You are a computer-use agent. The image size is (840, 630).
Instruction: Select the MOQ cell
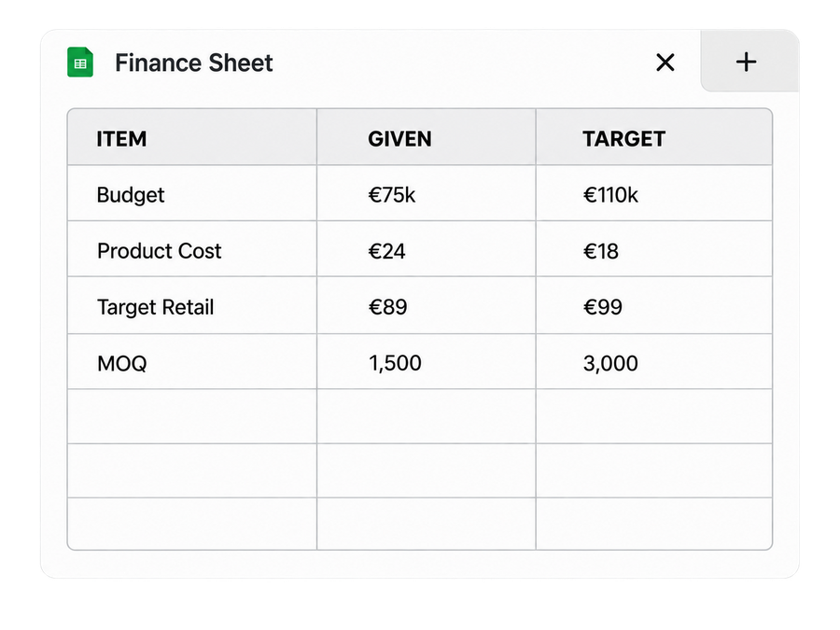(191, 361)
